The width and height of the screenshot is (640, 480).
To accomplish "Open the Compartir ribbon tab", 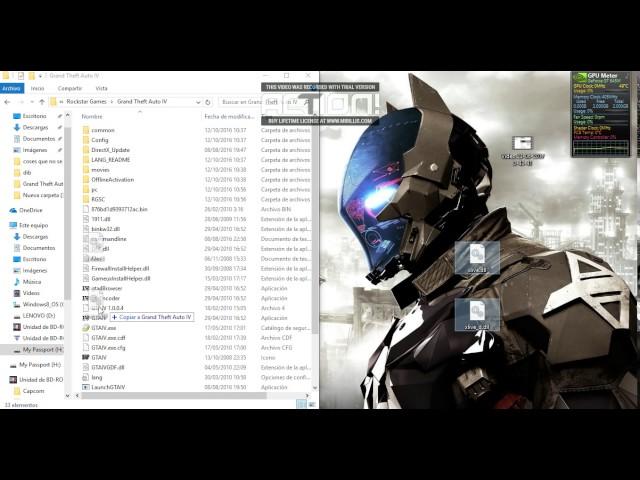I will pos(70,88).
